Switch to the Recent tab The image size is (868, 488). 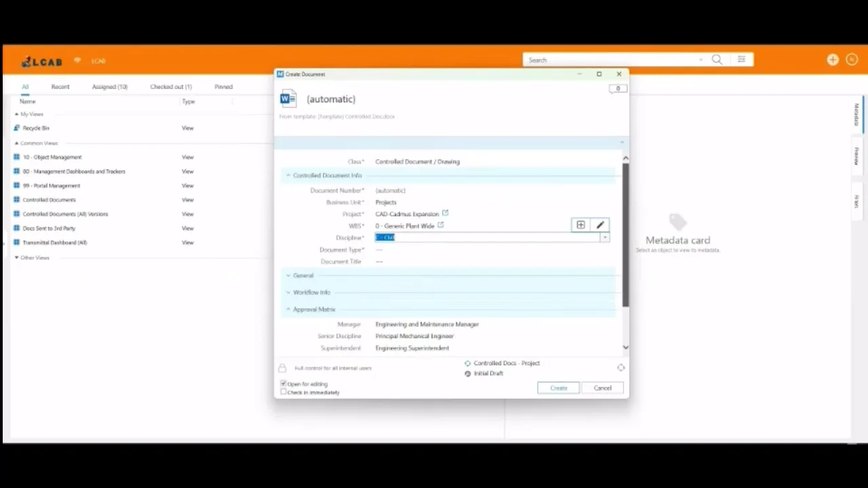(x=60, y=87)
